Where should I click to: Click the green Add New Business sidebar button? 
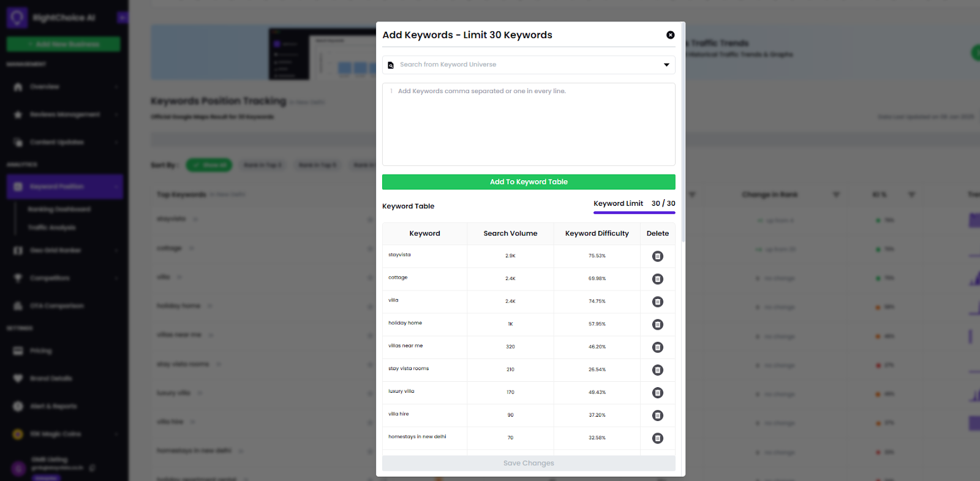point(64,44)
